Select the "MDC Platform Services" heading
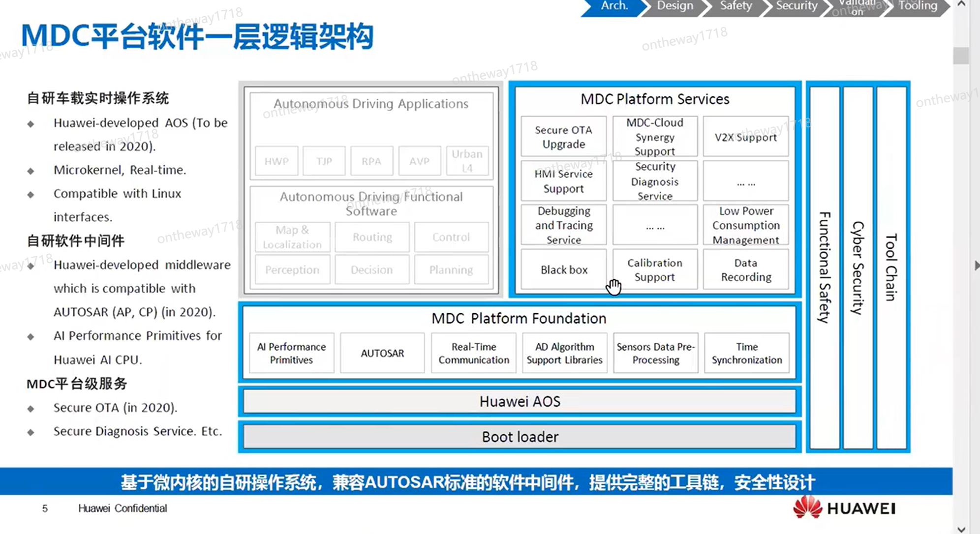The width and height of the screenshot is (980, 534). tap(655, 99)
